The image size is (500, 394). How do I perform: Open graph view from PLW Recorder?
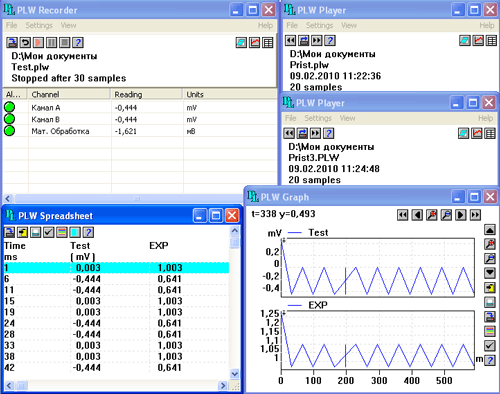(x=255, y=42)
